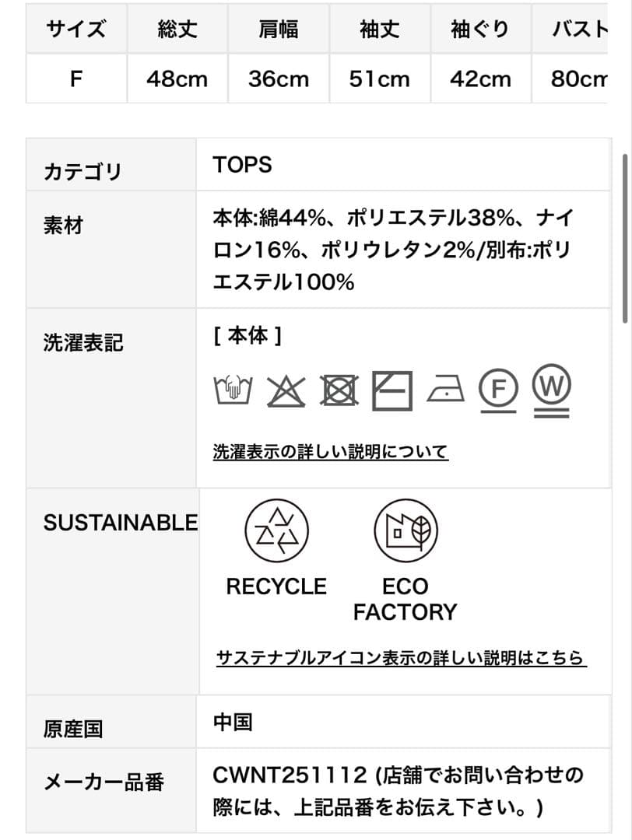Click the RECYCLE triangle arrows icon
Image resolution: width=632 pixels, height=840 pixels.
coord(276,531)
